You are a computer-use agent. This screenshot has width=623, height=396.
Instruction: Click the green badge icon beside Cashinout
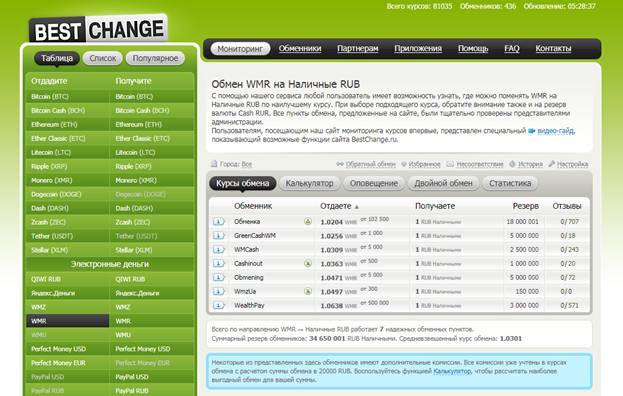(308, 263)
